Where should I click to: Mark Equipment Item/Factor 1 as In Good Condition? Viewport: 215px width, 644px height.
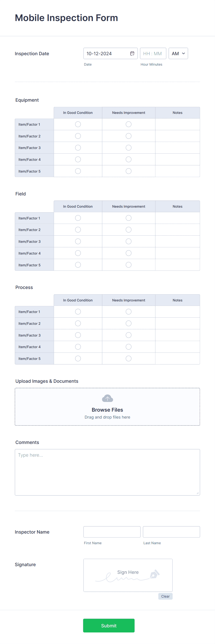point(78,124)
